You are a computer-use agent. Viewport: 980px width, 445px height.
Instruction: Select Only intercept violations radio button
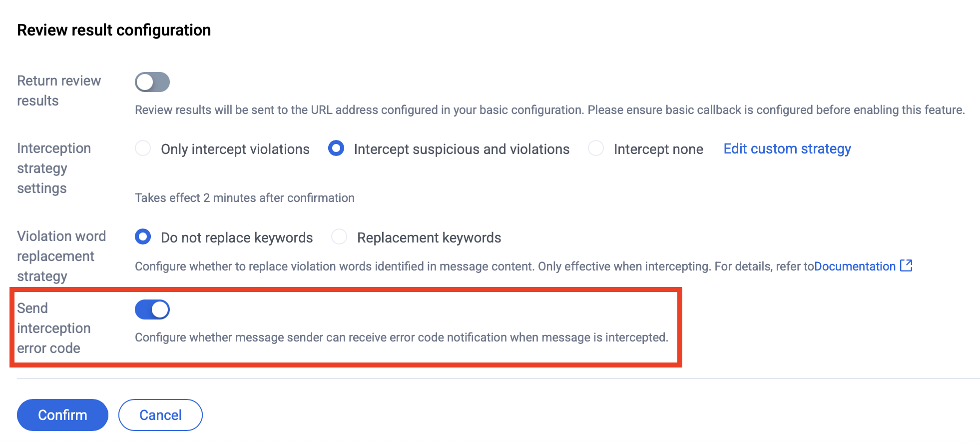(143, 148)
